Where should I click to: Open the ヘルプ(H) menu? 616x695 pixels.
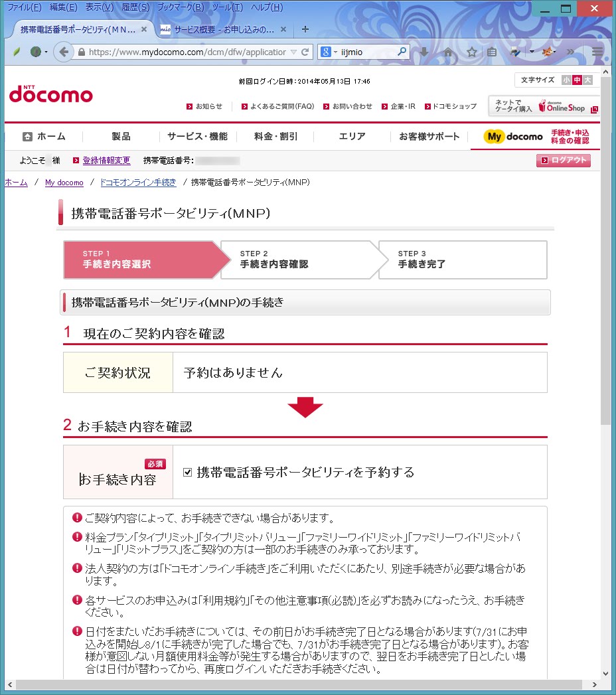click(x=267, y=7)
